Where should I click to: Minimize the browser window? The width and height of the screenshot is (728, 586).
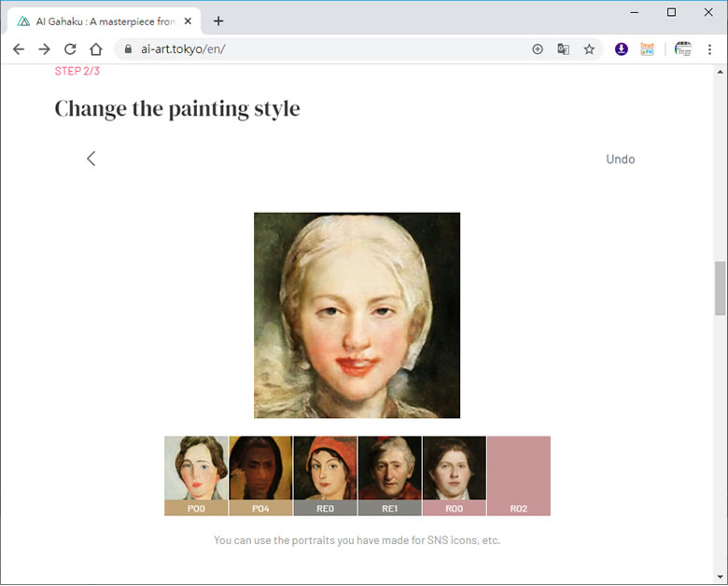pyautogui.click(x=635, y=12)
